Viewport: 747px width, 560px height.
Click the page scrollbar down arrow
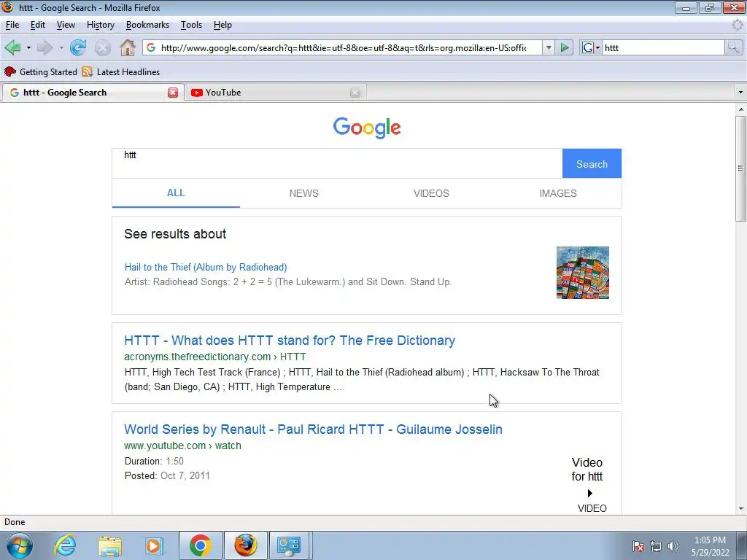(x=741, y=508)
